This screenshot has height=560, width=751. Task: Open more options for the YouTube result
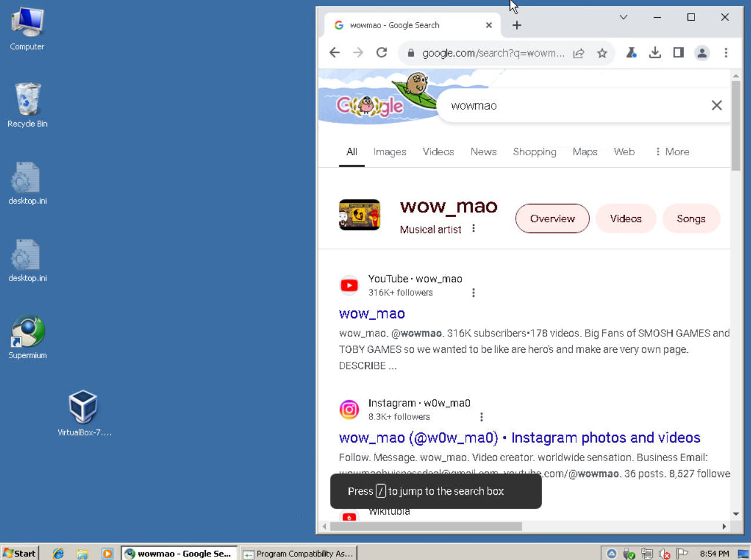473,292
